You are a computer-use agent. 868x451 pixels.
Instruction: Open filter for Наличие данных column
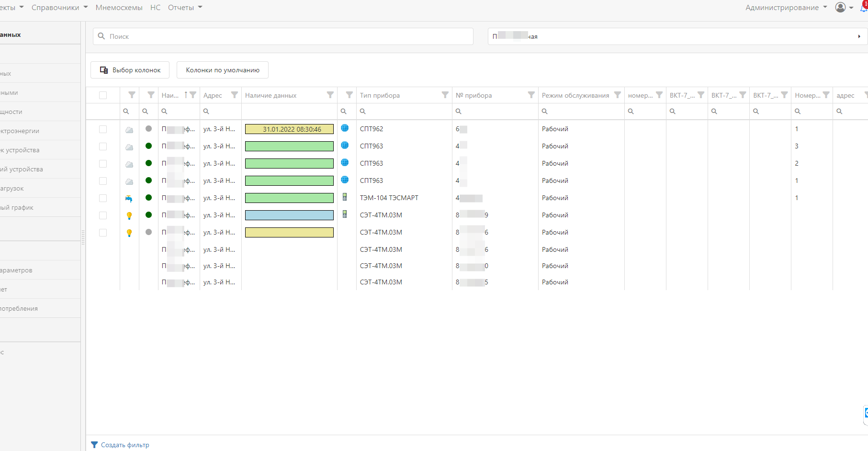tap(330, 95)
